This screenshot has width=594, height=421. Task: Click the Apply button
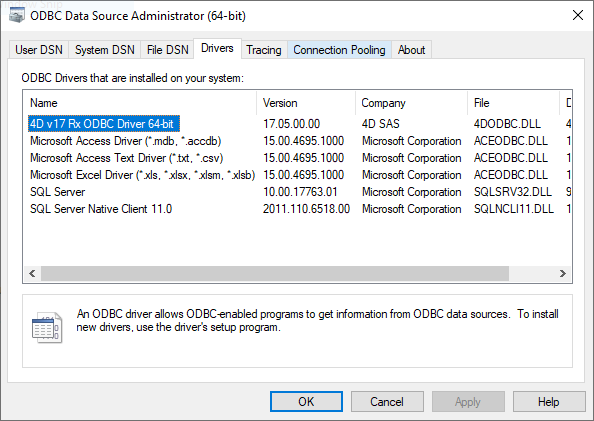[468, 402]
